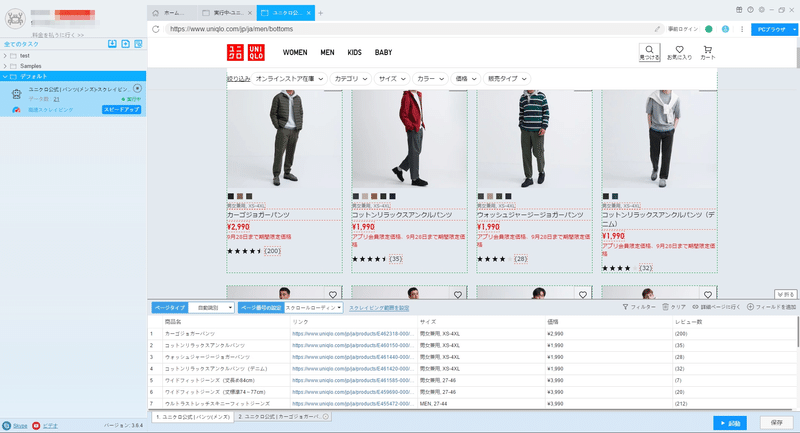Open UNIQLO favorites お気に入り heart icon
The width and height of the screenshot is (800, 433).
pos(680,52)
